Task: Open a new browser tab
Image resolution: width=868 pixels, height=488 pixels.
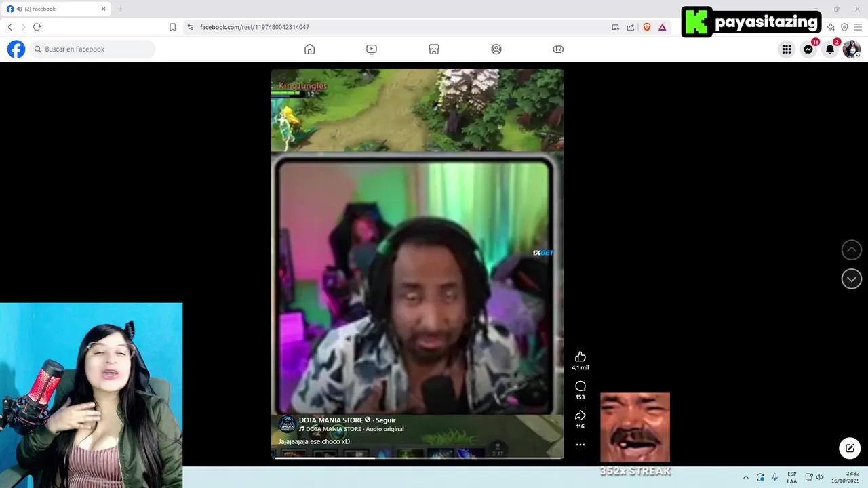Action: tap(120, 9)
